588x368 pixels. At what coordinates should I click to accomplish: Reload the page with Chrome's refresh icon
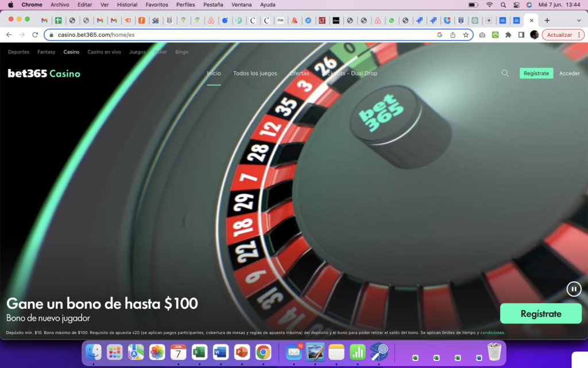35,34
